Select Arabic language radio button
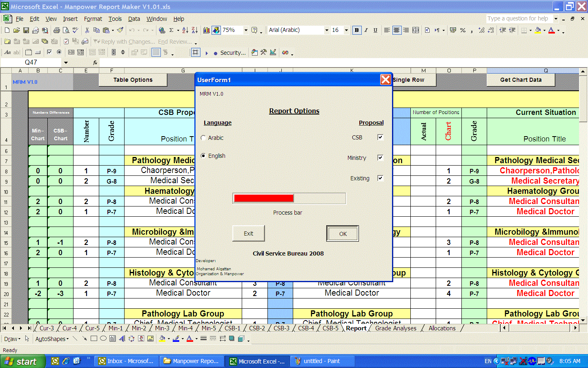 coord(203,138)
